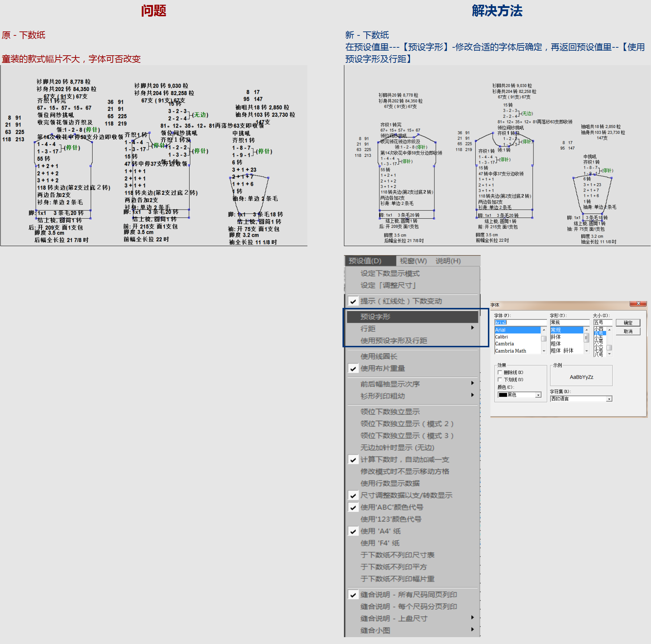Close the 字体 dialog window
Viewport: 651px width, 644px height.
click(638, 304)
